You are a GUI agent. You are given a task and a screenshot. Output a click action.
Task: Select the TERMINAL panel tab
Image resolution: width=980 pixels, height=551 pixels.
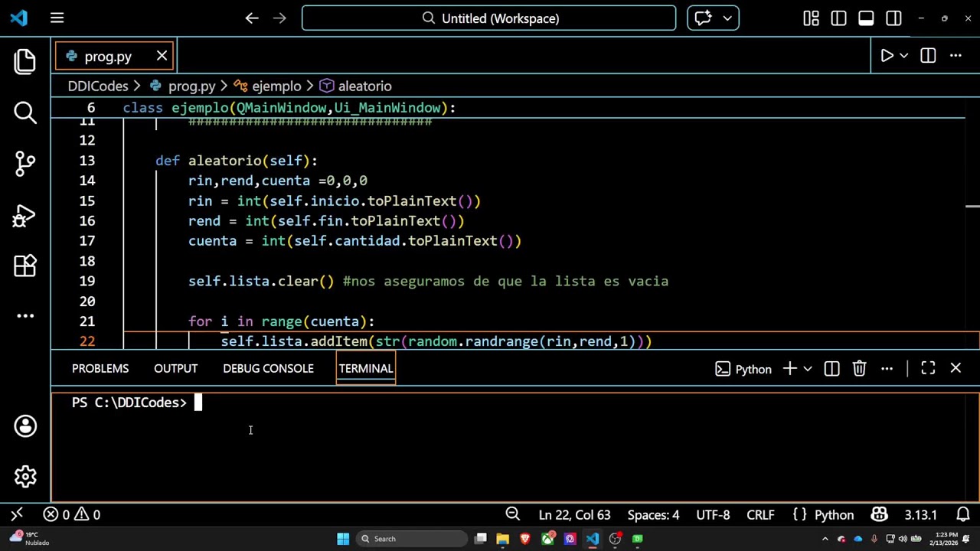click(x=366, y=369)
